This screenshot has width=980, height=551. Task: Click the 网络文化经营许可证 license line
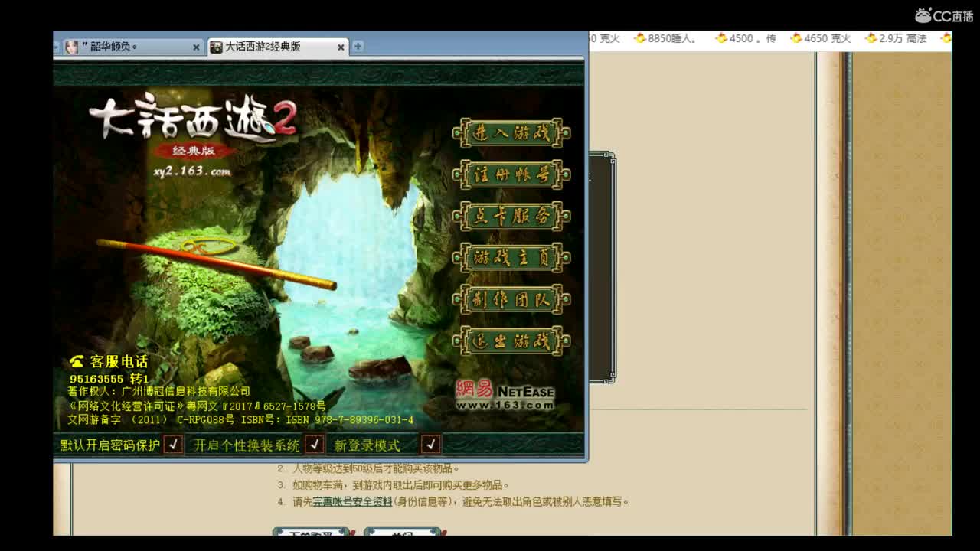point(197,406)
